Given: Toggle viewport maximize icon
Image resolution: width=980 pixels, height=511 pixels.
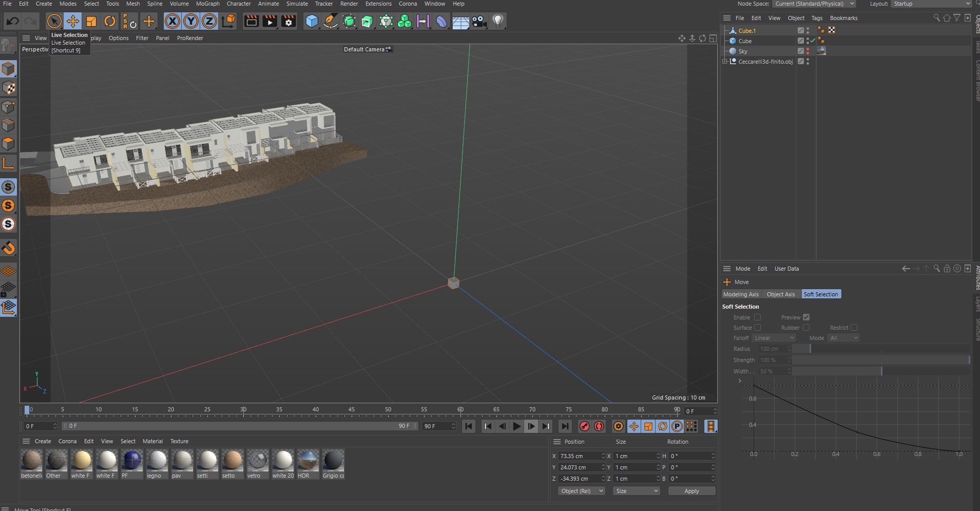Looking at the screenshot, I should (x=713, y=38).
